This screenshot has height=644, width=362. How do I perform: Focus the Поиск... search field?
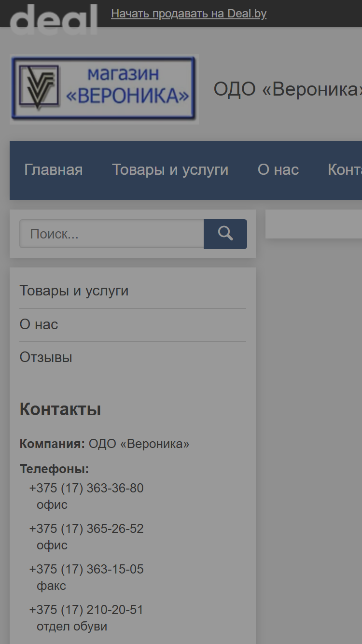point(111,234)
